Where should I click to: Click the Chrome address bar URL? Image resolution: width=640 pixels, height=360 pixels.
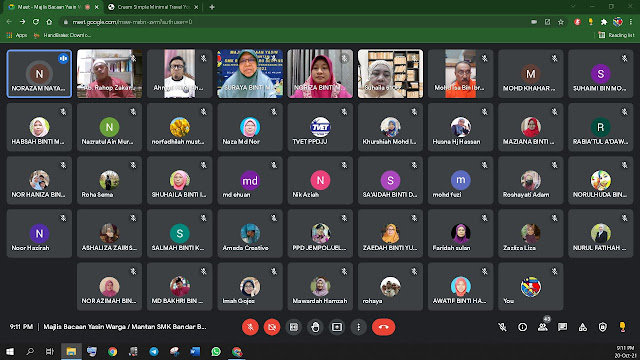(132, 22)
